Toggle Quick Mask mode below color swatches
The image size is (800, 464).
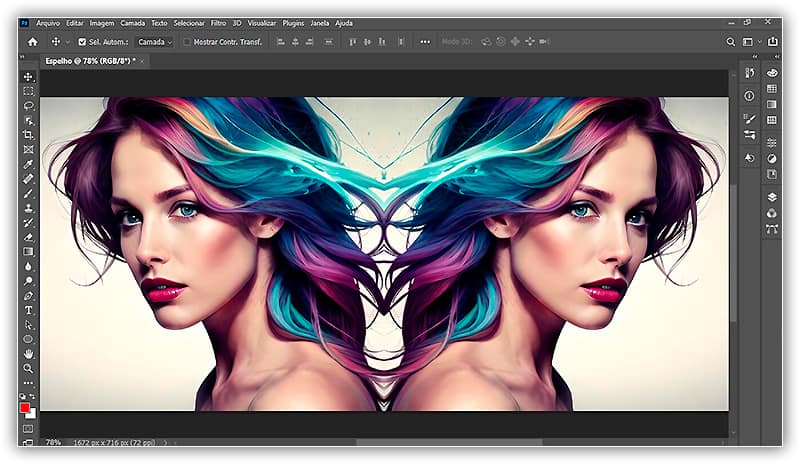click(28, 429)
